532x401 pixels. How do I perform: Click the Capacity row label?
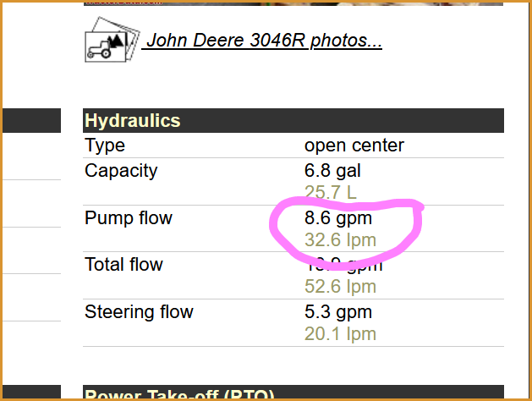tap(121, 170)
